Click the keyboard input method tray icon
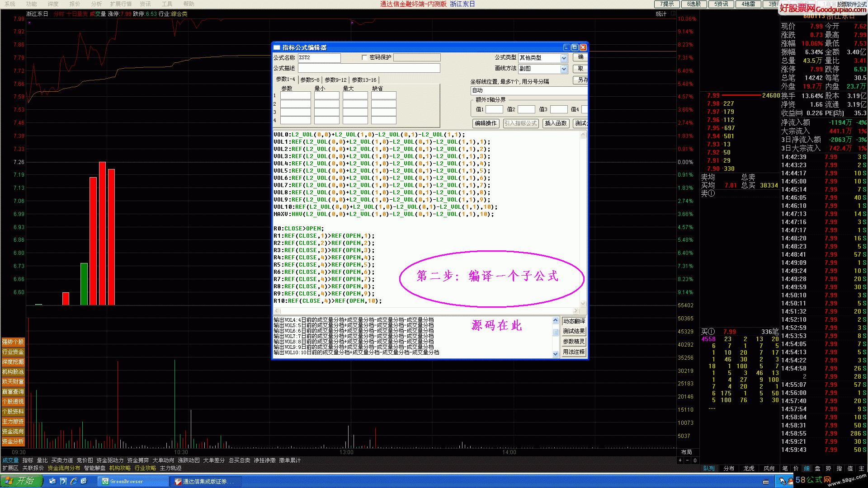The width and height of the screenshot is (868, 488). [x=766, y=482]
